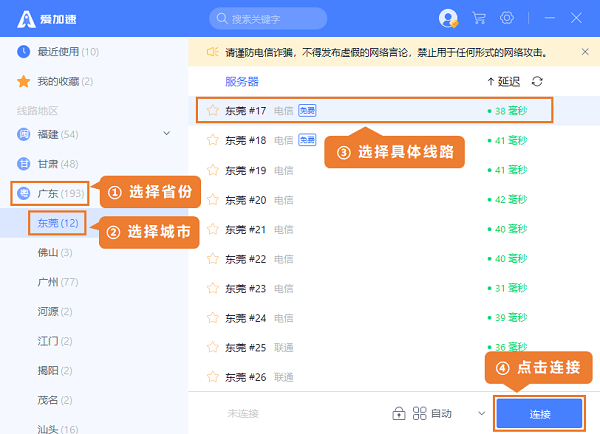600x434 pixels.
Task: Open the 自动 mode dropdown arrow
Action: click(482, 413)
